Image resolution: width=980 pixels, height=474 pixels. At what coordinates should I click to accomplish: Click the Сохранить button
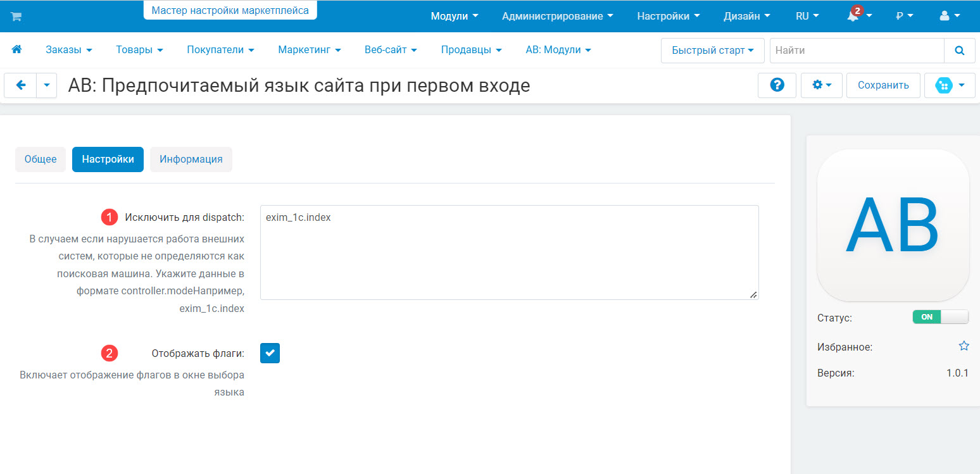coord(883,85)
